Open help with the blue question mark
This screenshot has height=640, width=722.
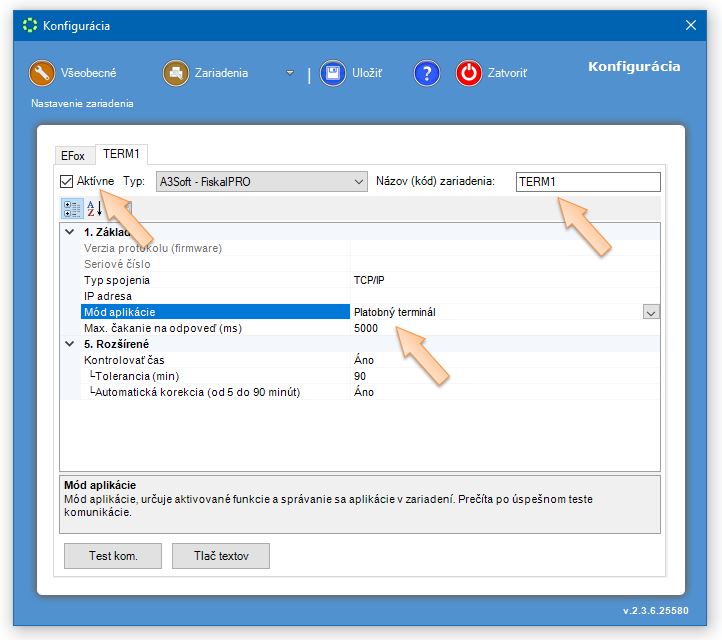427,73
